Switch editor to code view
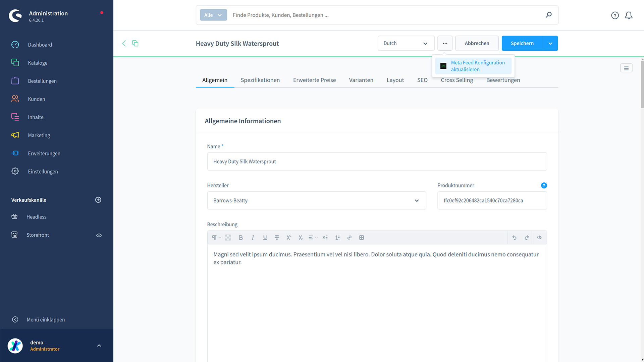Image resolution: width=644 pixels, height=362 pixels. pyautogui.click(x=539, y=238)
